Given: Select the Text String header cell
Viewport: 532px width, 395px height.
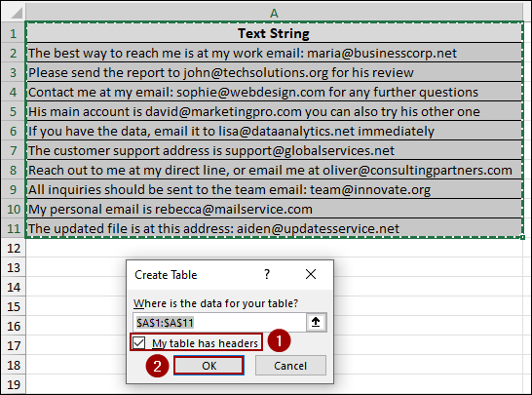Looking at the screenshot, I should point(274,33).
